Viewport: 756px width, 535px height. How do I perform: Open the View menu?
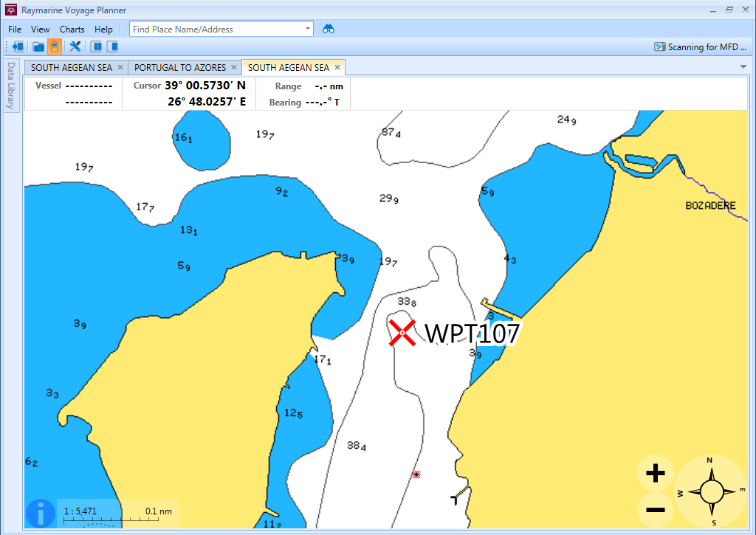click(x=40, y=30)
